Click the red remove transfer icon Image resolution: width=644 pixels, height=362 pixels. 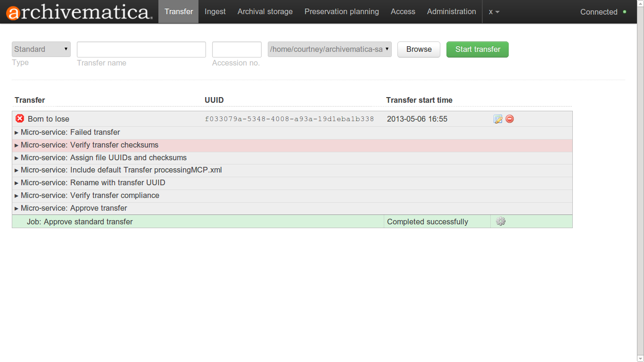(510, 119)
